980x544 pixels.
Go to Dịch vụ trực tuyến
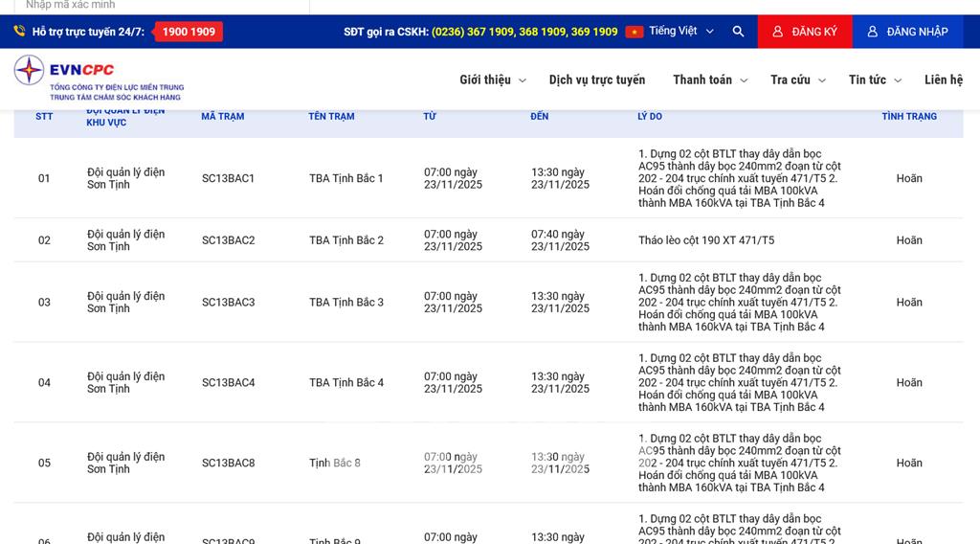click(597, 79)
